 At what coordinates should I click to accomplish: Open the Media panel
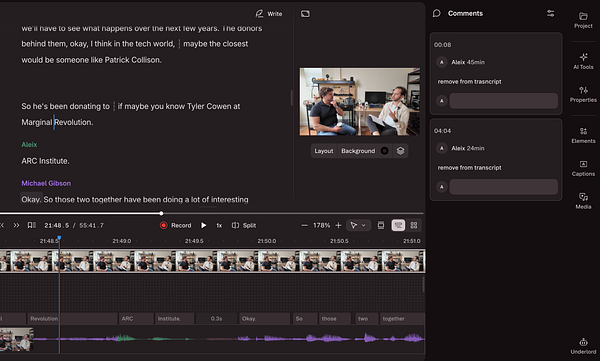[583, 201]
